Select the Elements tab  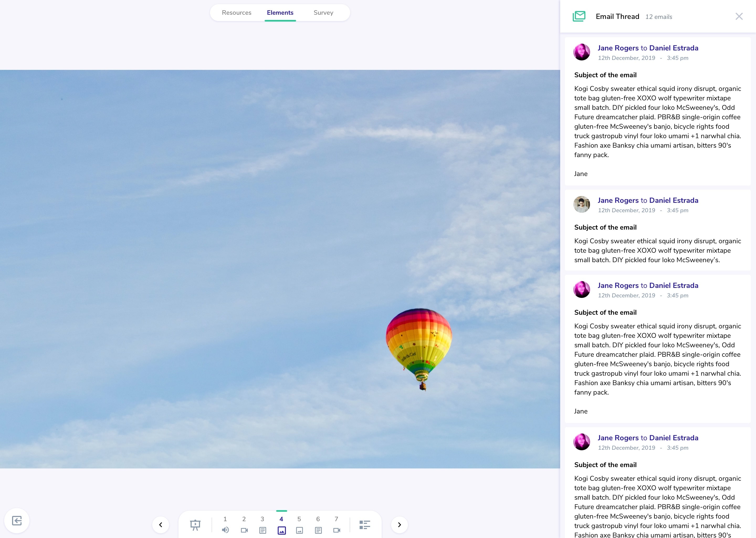point(280,13)
